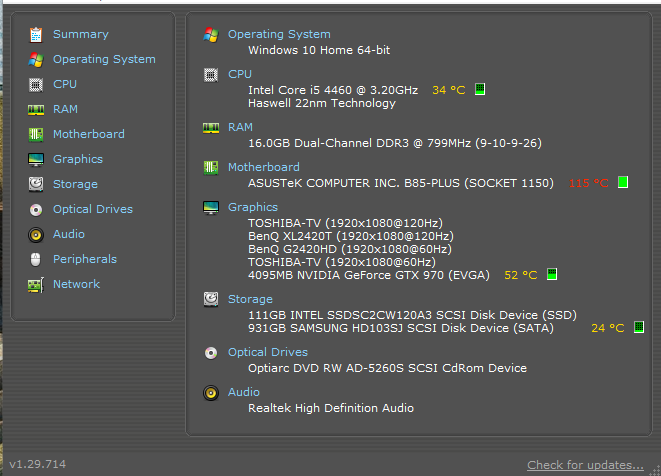
Task: Click the green temperature indicator beside CPU 34 °C
Action: coord(480,89)
